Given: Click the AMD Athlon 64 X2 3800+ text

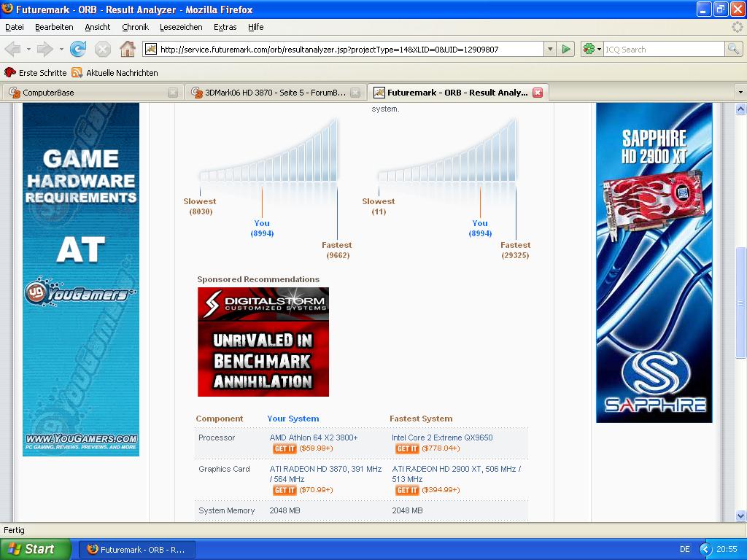Looking at the screenshot, I should tap(314, 437).
